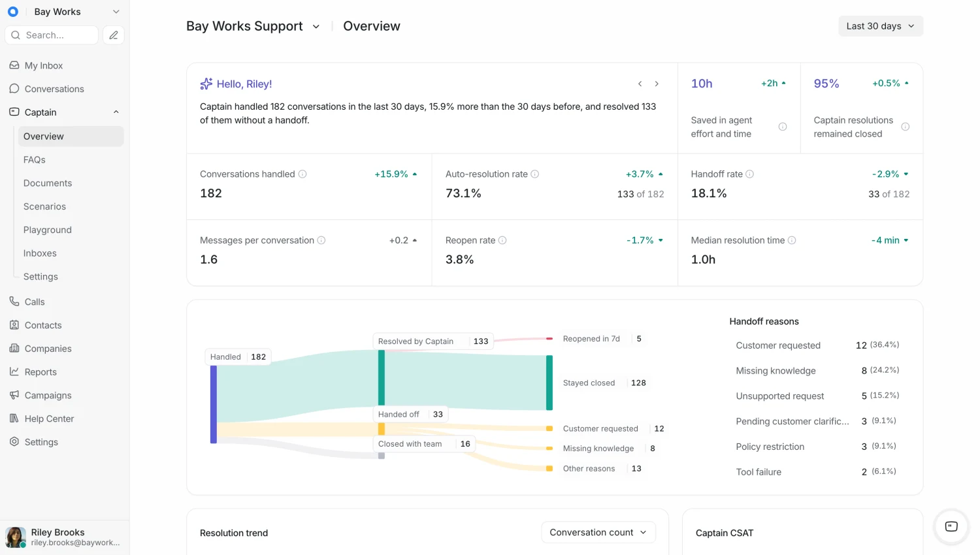
Task: Click info icon next to Median resolution time
Action: [792, 240]
